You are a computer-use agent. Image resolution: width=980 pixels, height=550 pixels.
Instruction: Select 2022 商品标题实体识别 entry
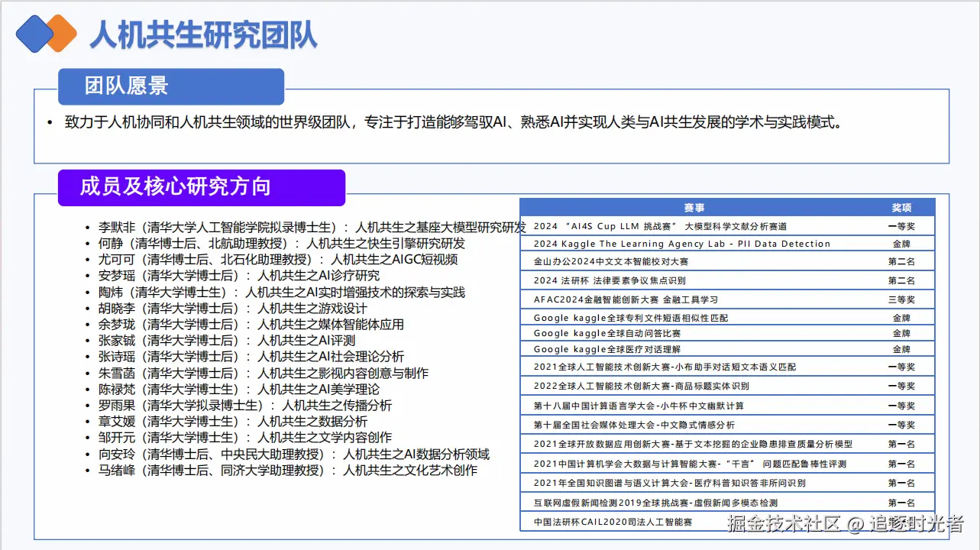(x=641, y=386)
